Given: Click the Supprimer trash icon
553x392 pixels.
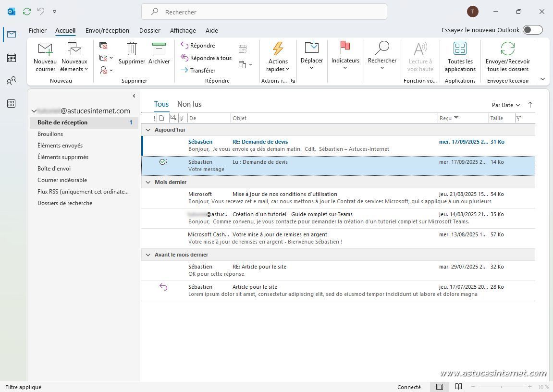Looking at the screenshot, I should tap(132, 49).
